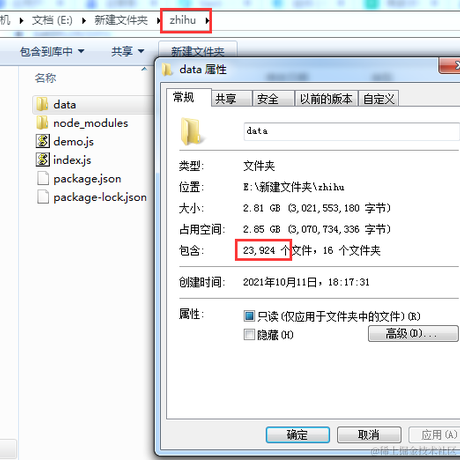Enable the 隐藏 hidden checkbox
The height and width of the screenshot is (460, 460).
249,334
